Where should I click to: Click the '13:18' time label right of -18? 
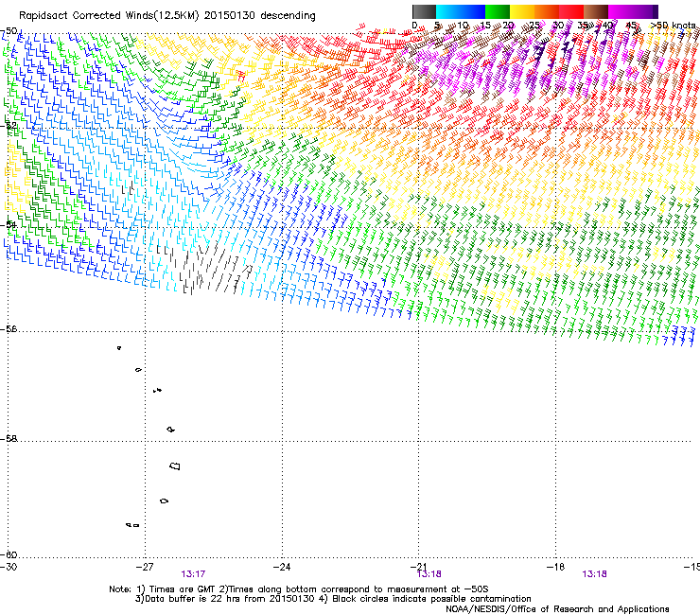coord(595,574)
